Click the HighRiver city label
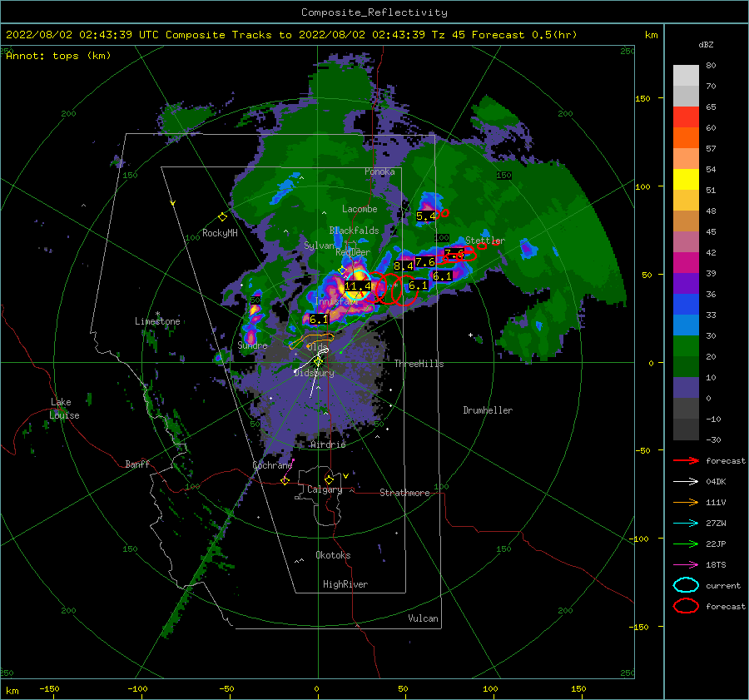Screen dimensions: 749x700 (345, 584)
